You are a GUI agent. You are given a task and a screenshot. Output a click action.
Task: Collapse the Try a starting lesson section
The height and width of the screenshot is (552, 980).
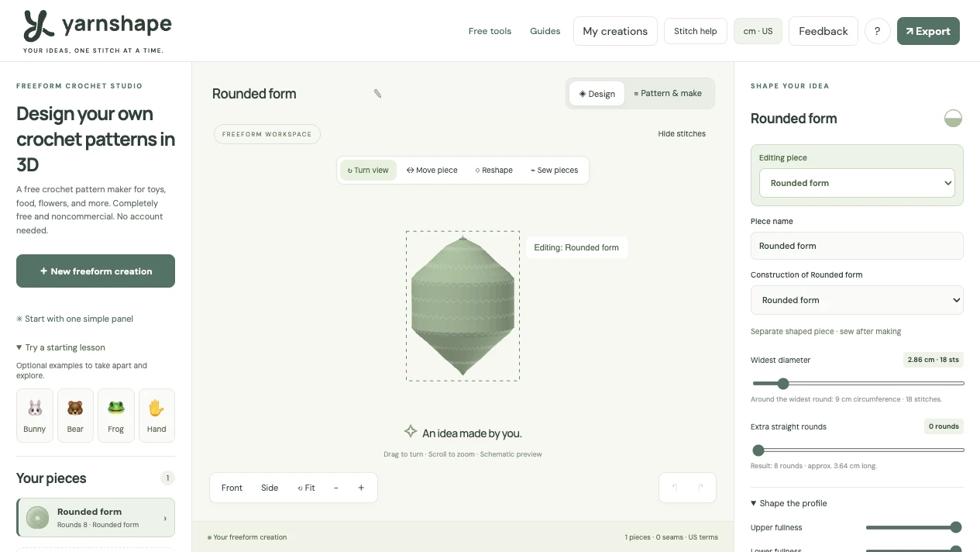[60, 347]
